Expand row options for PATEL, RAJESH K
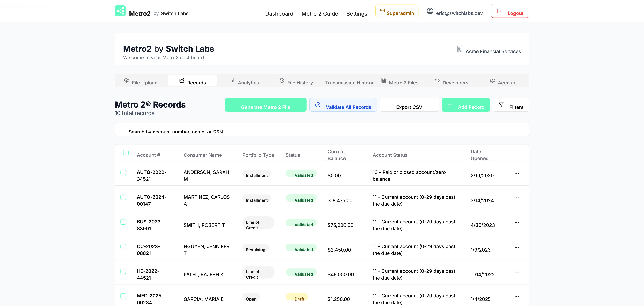This screenshot has height=306, width=644. 517,272
